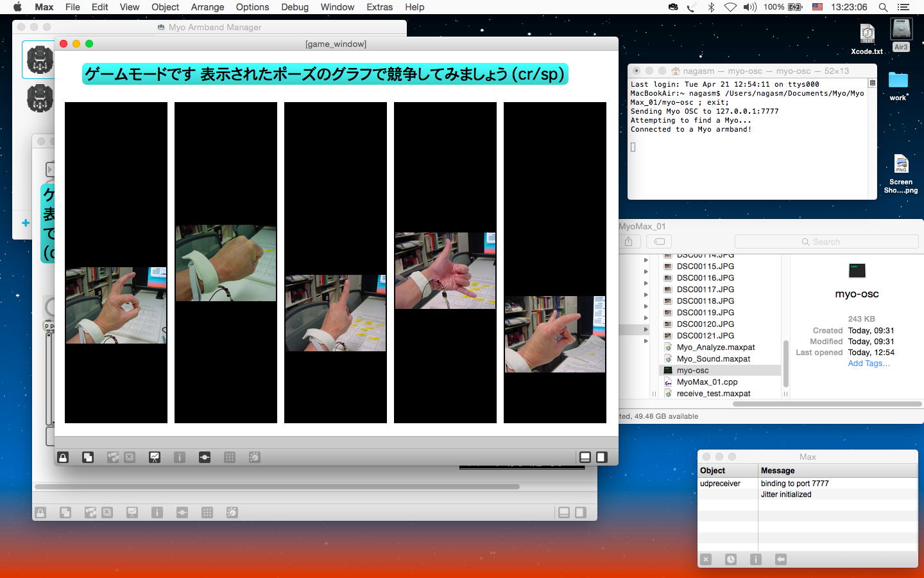Select the highlighted armband icon in Myo Armband Manager
The image size is (924, 578).
tap(40, 60)
